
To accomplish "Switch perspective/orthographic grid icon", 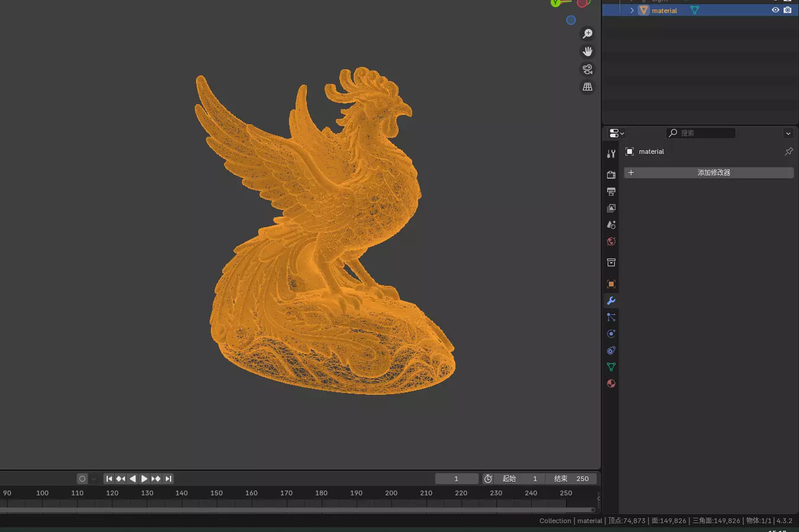I will [x=588, y=87].
